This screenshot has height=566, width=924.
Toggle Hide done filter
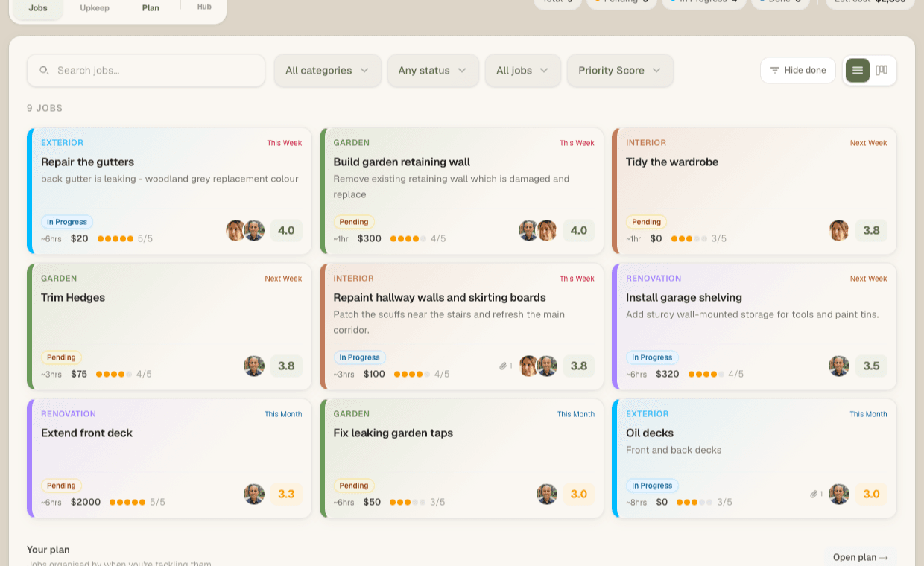[x=798, y=71]
